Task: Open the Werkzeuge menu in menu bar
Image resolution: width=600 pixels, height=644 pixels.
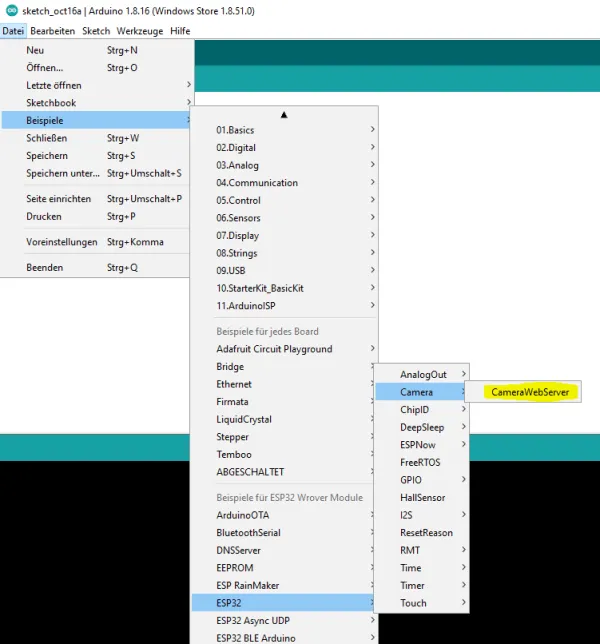Action: 139,31
